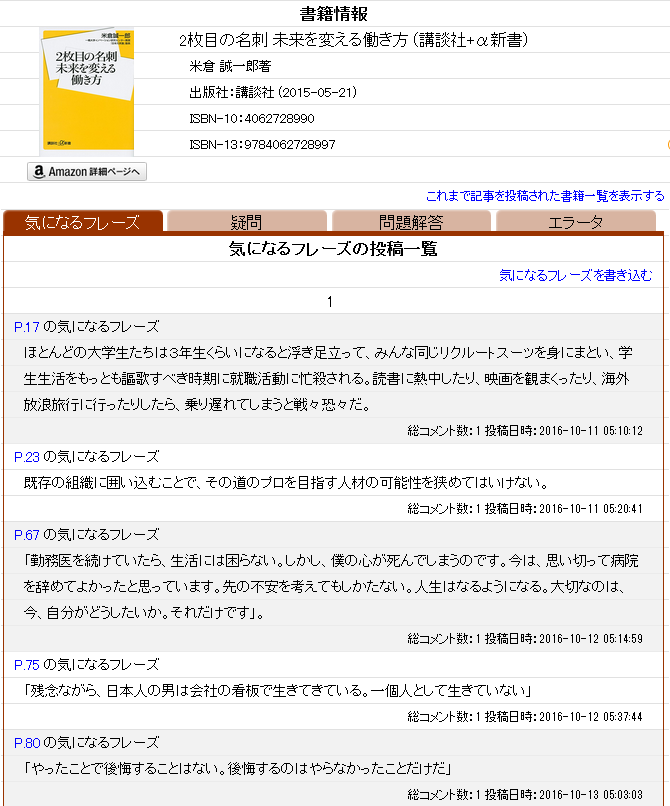The image size is (670, 806).
Task: Switch to the エラータ tab
Action: [576, 222]
